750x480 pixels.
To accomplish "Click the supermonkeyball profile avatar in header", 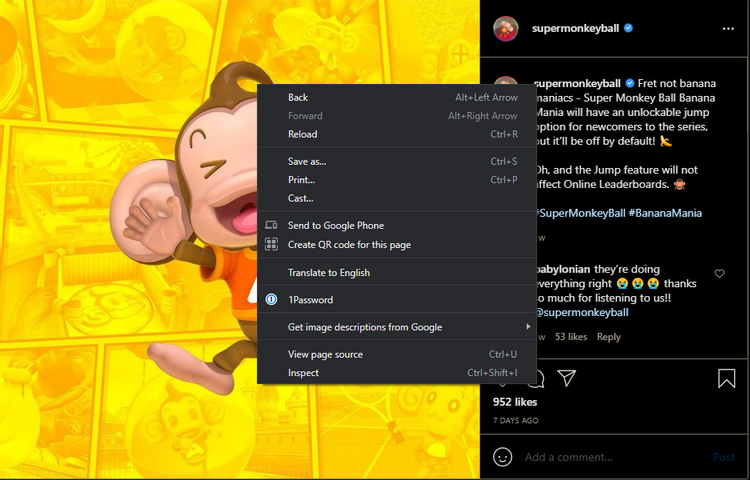I will (506, 29).
